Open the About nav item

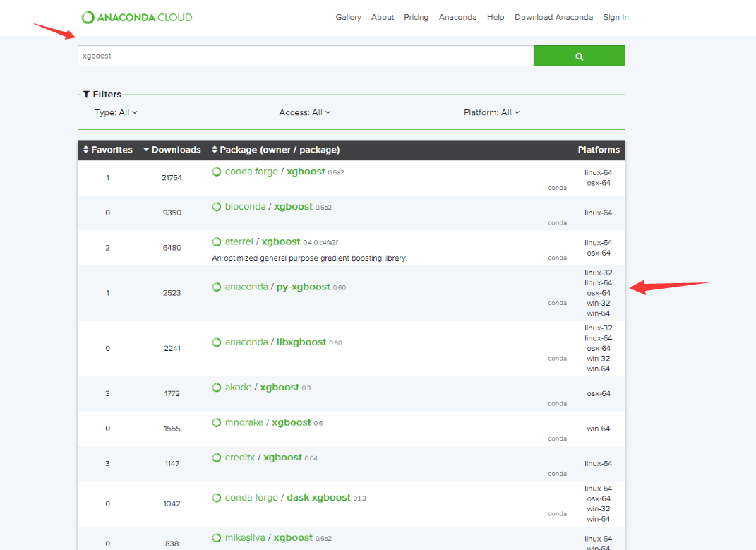(x=383, y=18)
